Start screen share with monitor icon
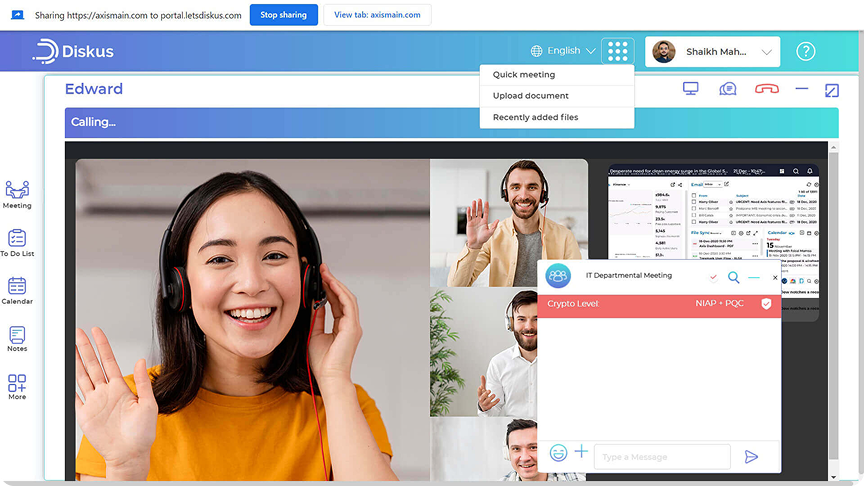The image size is (864, 486). point(690,89)
